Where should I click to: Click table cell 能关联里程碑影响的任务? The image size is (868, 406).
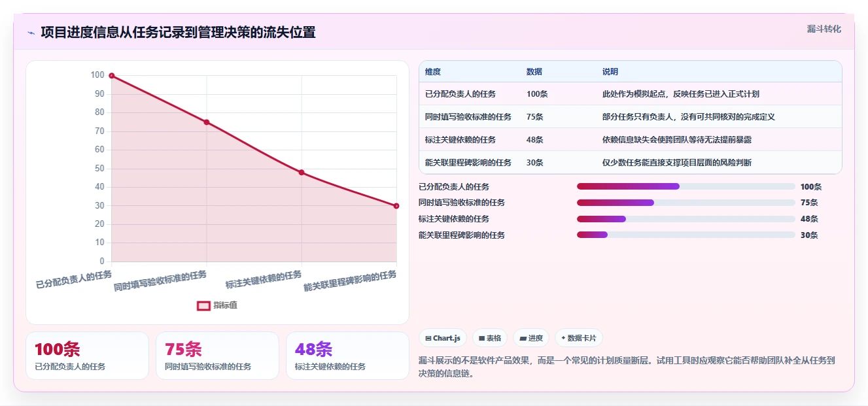(468, 163)
